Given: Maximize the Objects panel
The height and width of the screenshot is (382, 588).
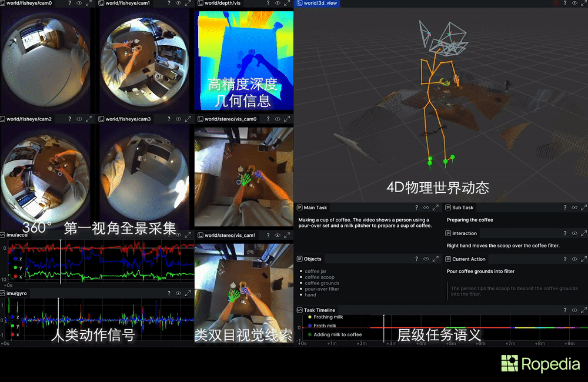Looking at the screenshot, I should click(435, 259).
